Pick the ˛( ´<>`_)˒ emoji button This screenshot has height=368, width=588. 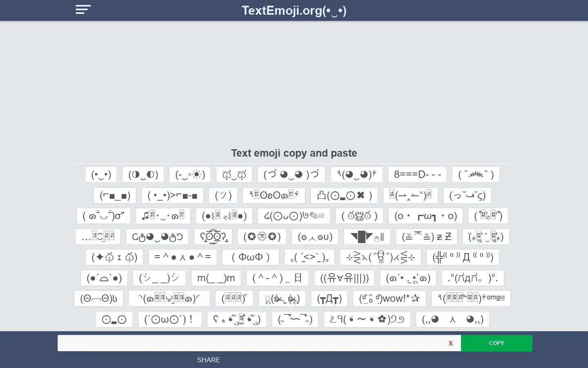point(310,257)
